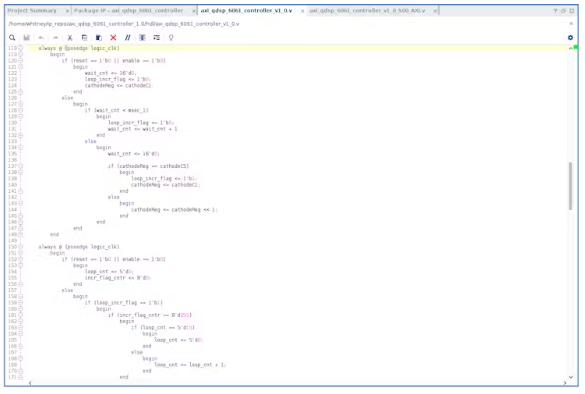Dismiss the file path bar with its X
585x394 pixels.
pos(571,24)
